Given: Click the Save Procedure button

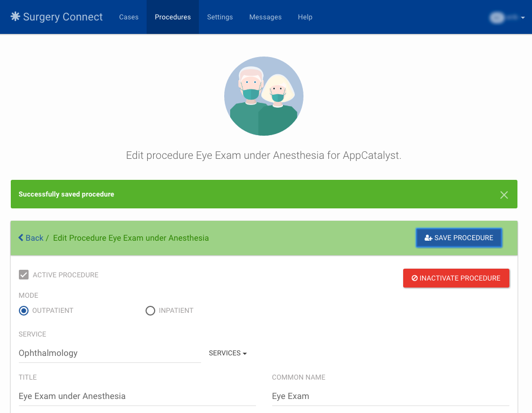Looking at the screenshot, I should [459, 237].
